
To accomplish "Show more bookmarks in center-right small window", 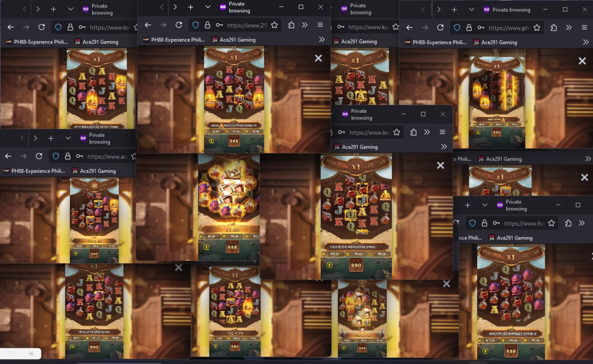I will coord(444,147).
